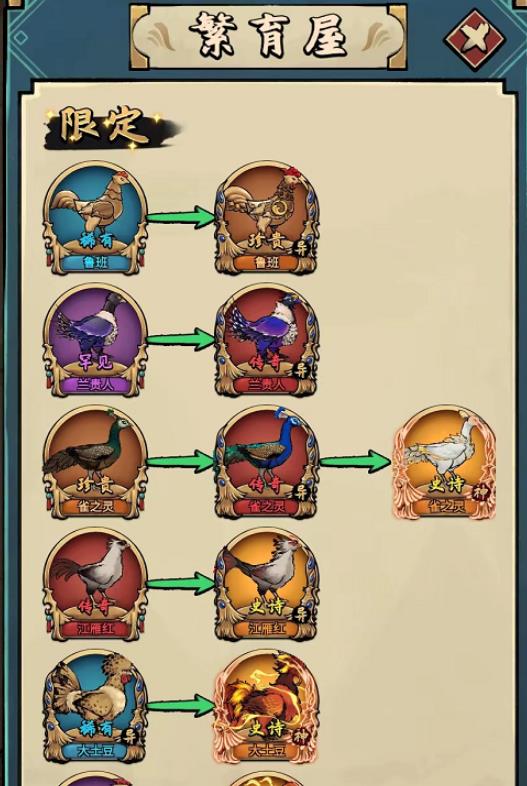Image resolution: width=527 pixels, height=786 pixels.
Task: Select the blue 稀有 大土豆 chicken badge
Action: click(95, 706)
